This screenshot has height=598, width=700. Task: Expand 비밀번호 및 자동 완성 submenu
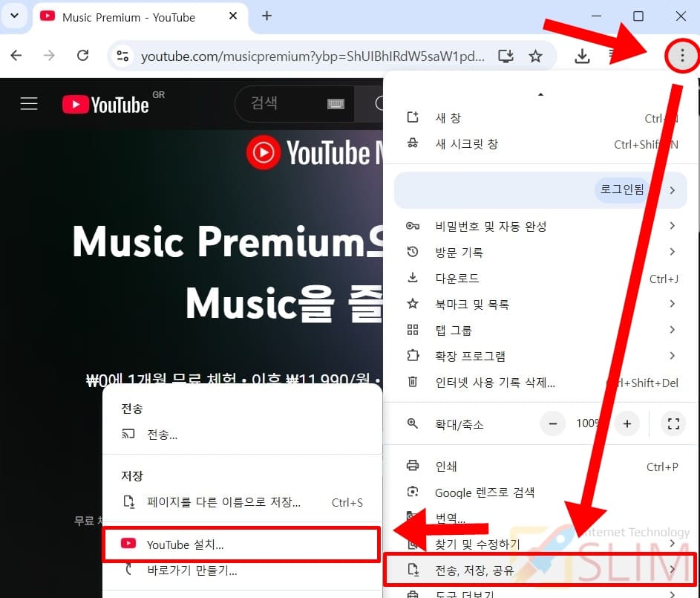[x=542, y=226]
